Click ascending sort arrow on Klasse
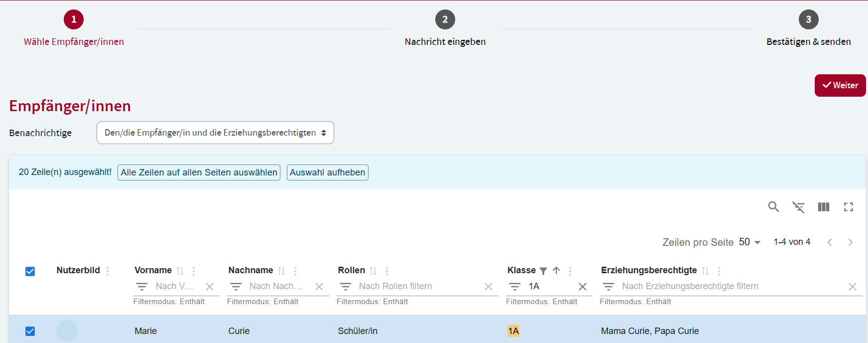The height and width of the screenshot is (343, 868). coord(556,270)
